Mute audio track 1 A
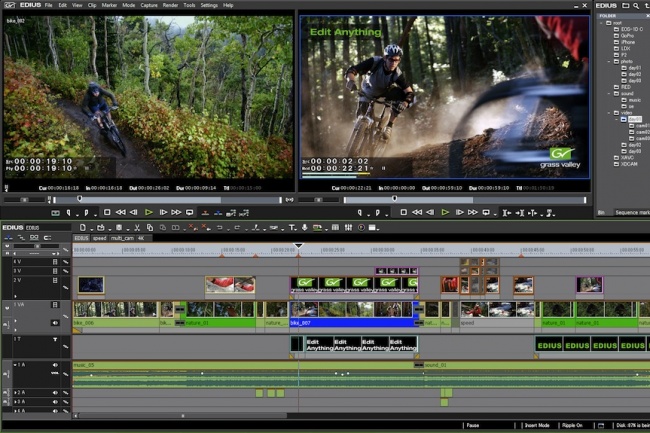This screenshot has width=650, height=433. [55, 365]
